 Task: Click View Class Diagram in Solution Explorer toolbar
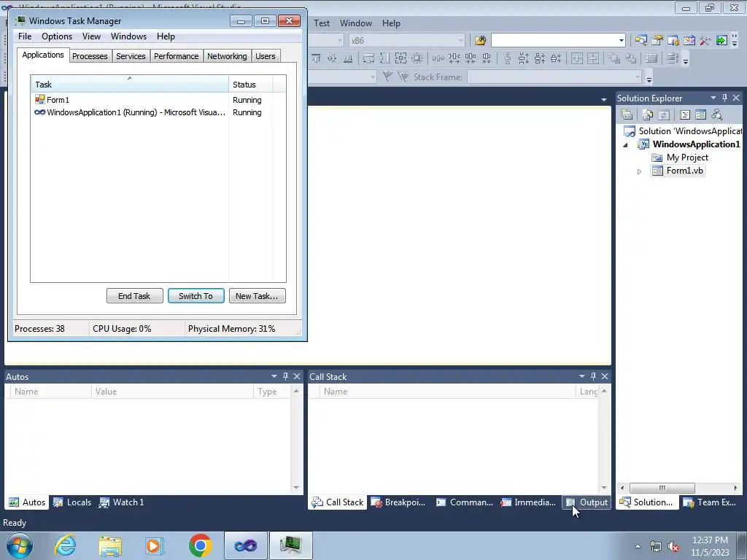(716, 114)
